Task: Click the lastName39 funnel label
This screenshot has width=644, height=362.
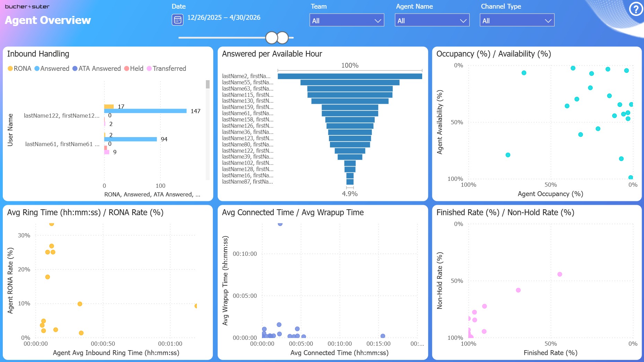Action: click(x=247, y=157)
